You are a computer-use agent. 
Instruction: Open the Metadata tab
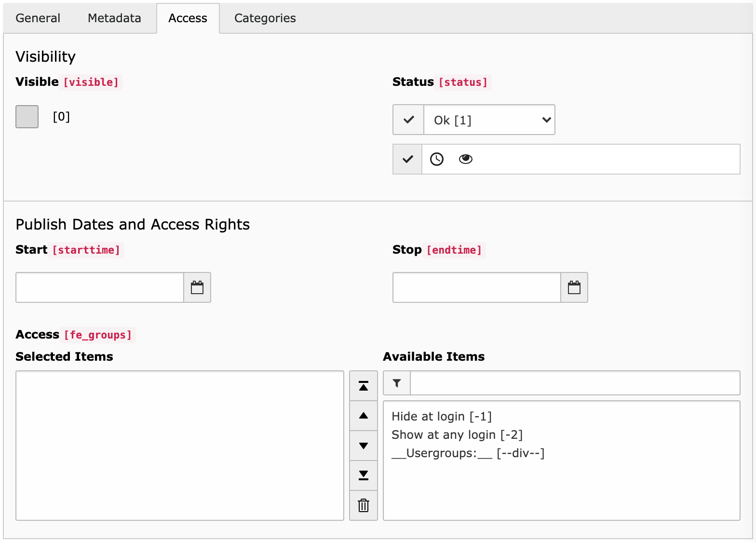114,18
